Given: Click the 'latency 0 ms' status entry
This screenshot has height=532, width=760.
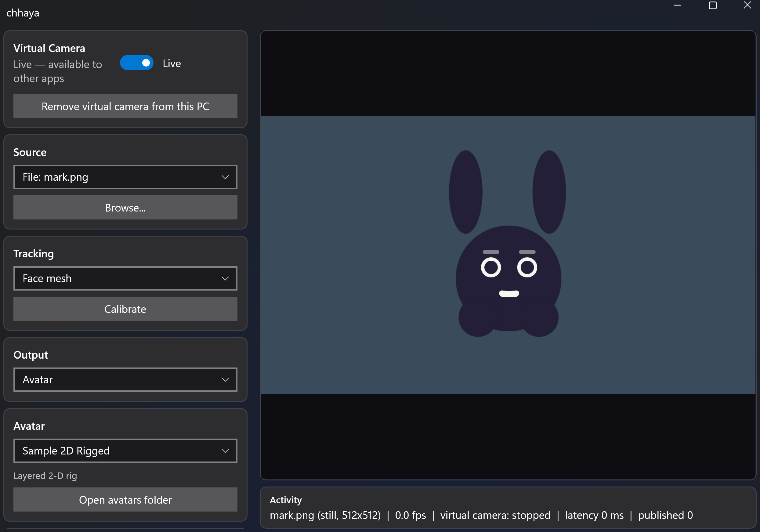Looking at the screenshot, I should click(594, 515).
